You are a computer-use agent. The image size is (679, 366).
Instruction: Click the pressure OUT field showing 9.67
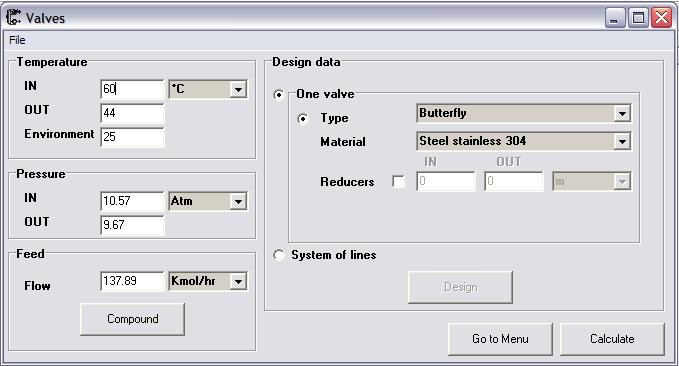coord(132,225)
